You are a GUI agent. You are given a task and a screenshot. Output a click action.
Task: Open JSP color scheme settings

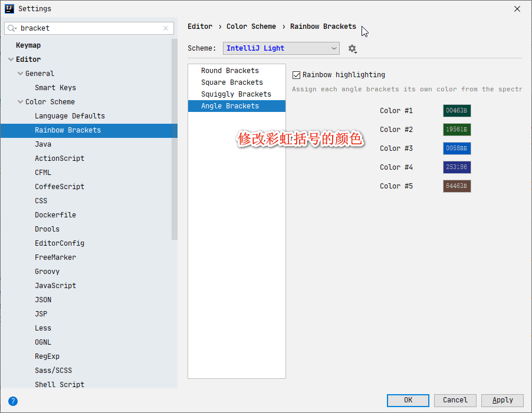click(41, 314)
